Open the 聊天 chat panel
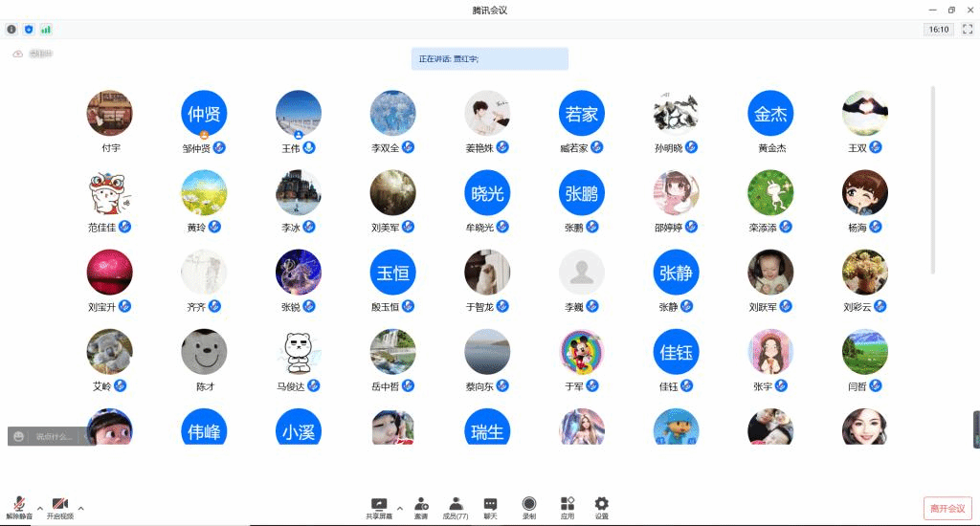The width and height of the screenshot is (980, 526). pyautogui.click(x=490, y=507)
